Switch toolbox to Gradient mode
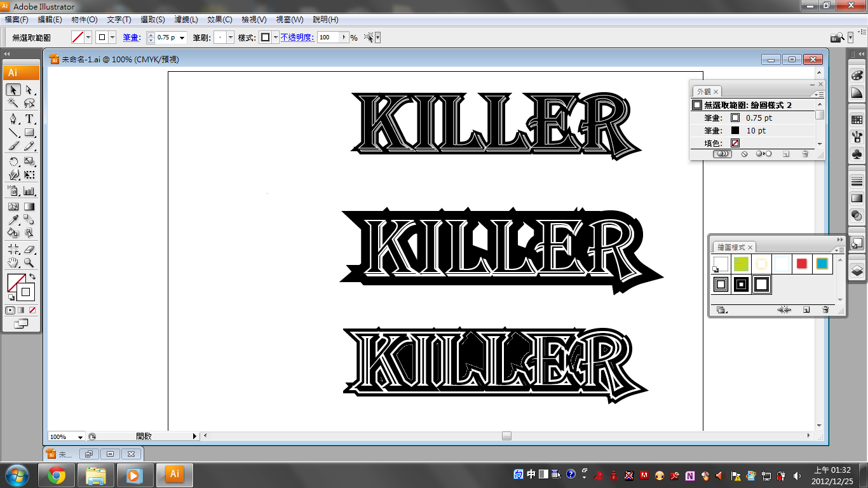868x488 pixels. point(21,311)
